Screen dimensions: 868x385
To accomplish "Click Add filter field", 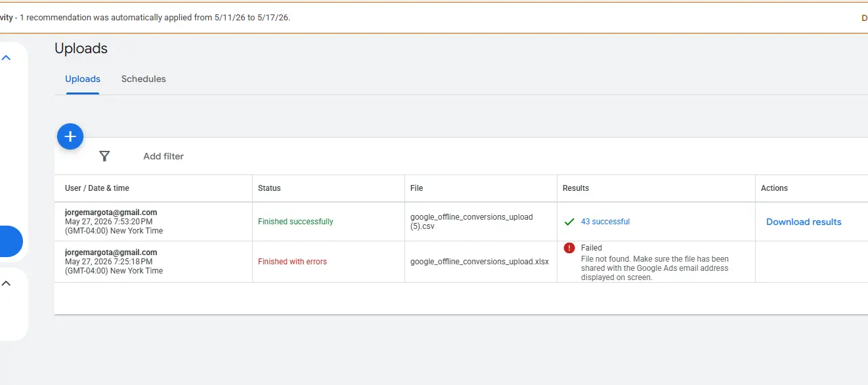I will (x=163, y=156).
